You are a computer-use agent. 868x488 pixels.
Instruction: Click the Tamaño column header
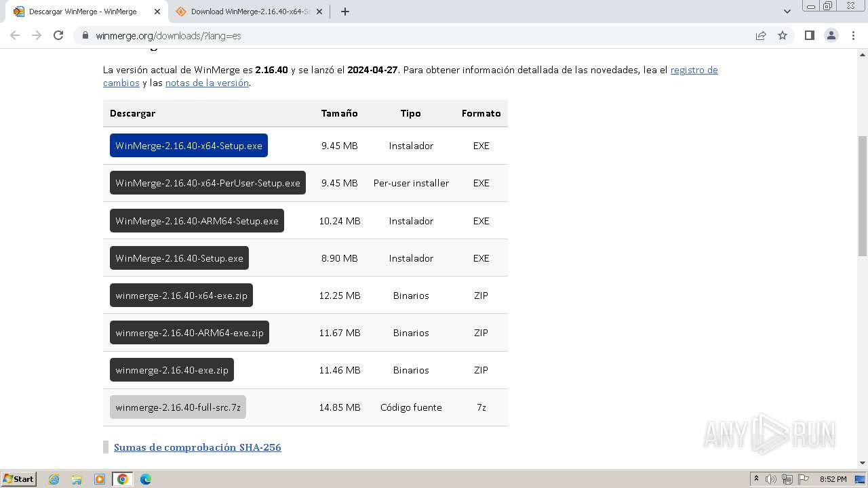point(339,113)
